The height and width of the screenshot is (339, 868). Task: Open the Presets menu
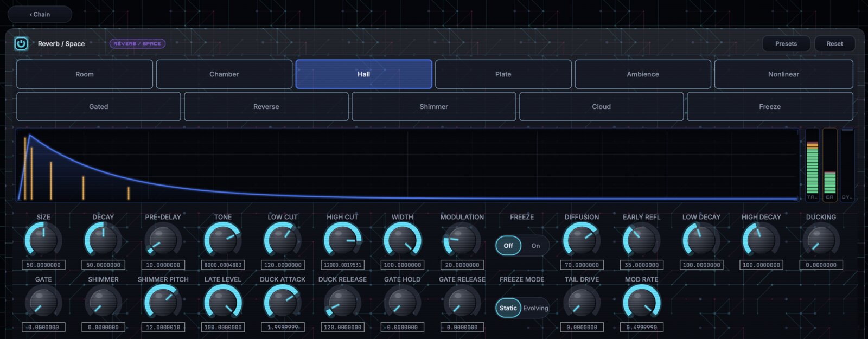tap(786, 43)
